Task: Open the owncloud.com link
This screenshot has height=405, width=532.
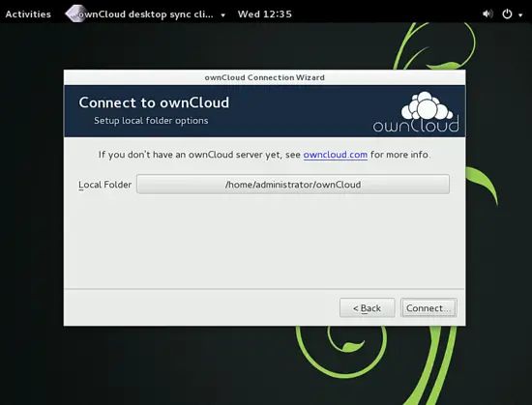Action: 336,155
